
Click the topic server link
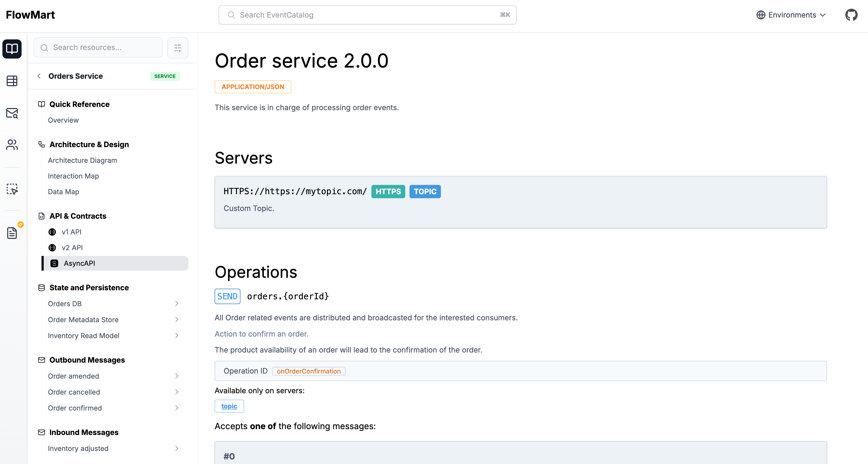click(229, 406)
